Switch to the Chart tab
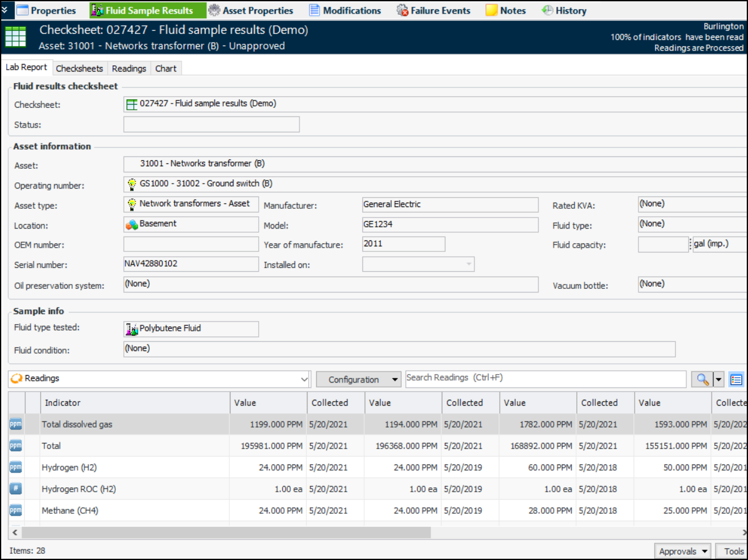 [166, 68]
